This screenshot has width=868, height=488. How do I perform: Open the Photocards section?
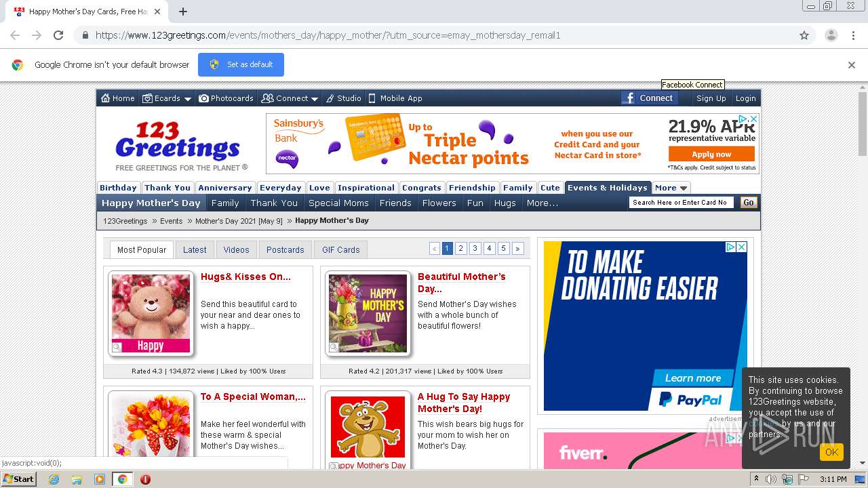226,98
